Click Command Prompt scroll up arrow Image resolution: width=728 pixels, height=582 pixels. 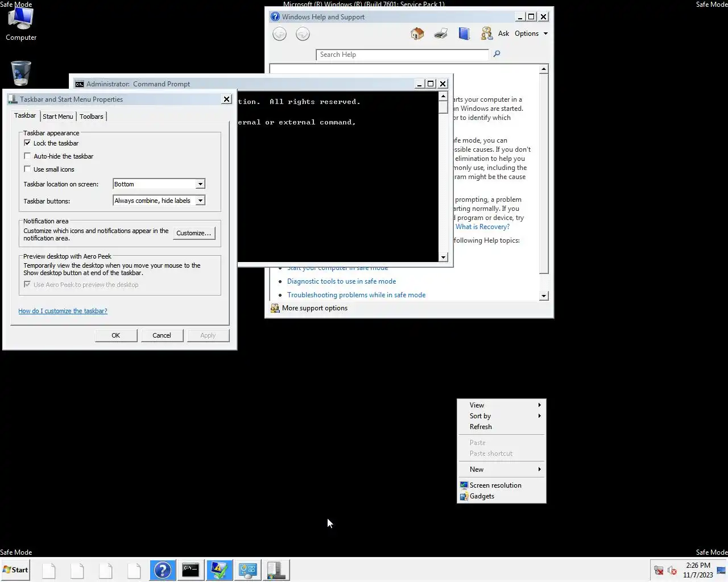tap(443, 97)
